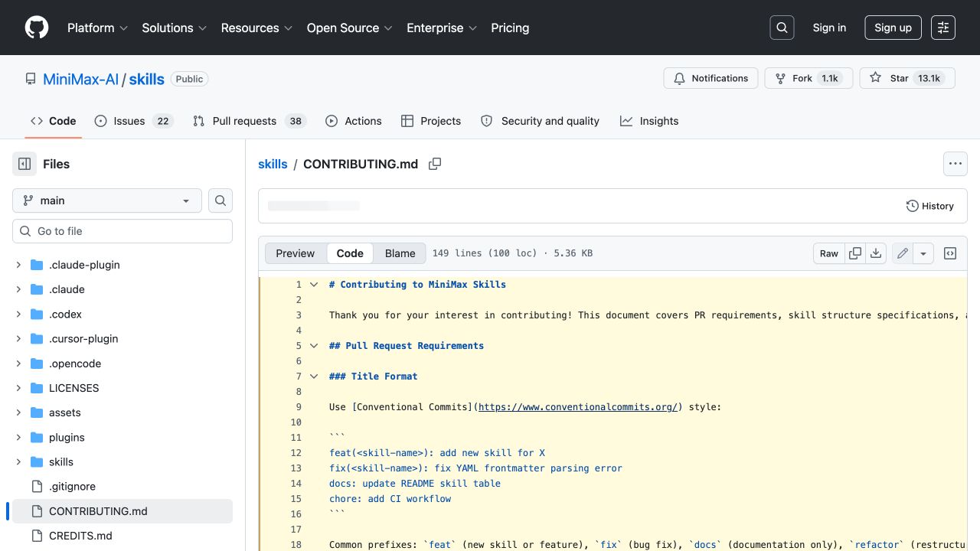
Task: Collapse the Files side panel icon
Action: (24, 164)
